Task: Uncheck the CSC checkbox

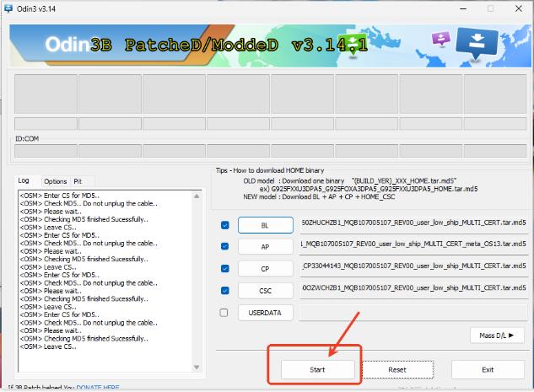Action: [x=224, y=290]
